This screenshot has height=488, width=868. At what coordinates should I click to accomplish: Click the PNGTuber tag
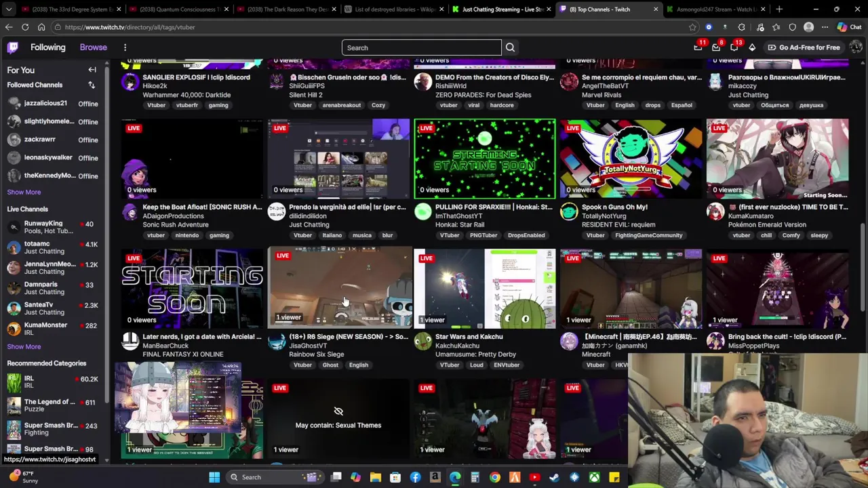tap(483, 235)
